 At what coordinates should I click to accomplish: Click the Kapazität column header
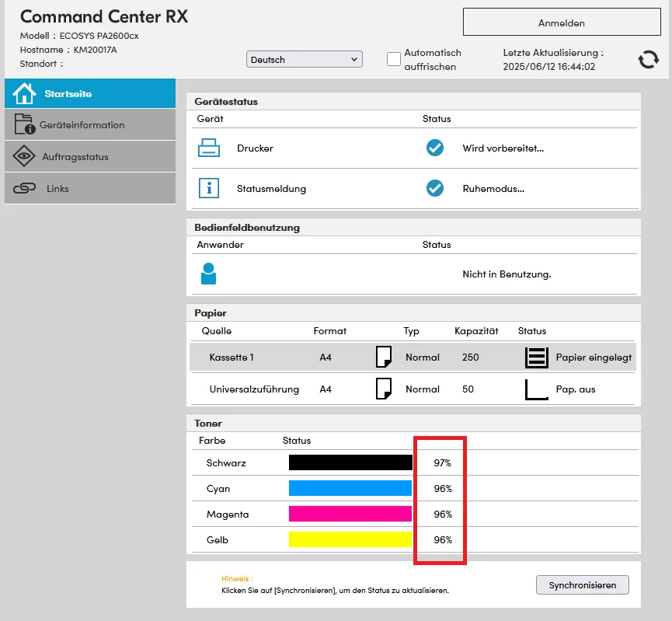(476, 331)
